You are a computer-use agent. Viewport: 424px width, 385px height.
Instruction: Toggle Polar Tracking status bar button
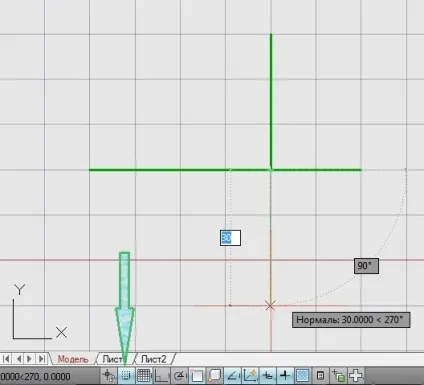pos(180,376)
